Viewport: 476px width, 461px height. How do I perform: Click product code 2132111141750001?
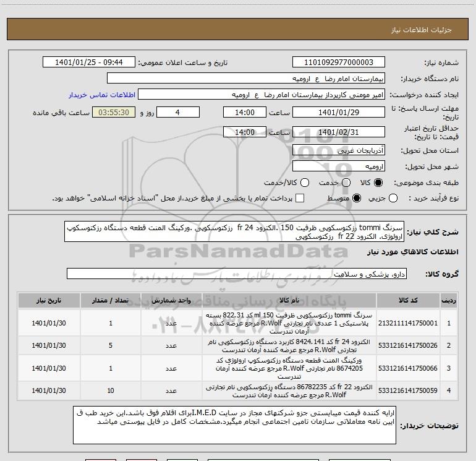coord(408,323)
